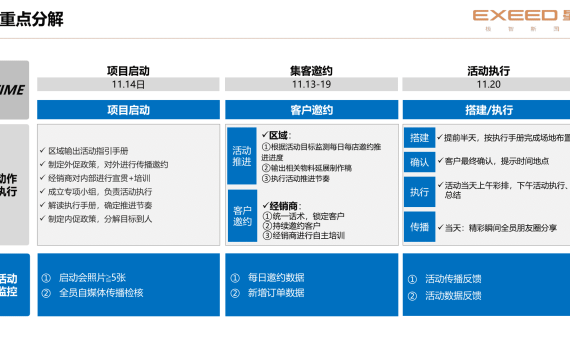Click the 活动推进 blue label block
This screenshot has height=360, width=570.
tap(242, 156)
